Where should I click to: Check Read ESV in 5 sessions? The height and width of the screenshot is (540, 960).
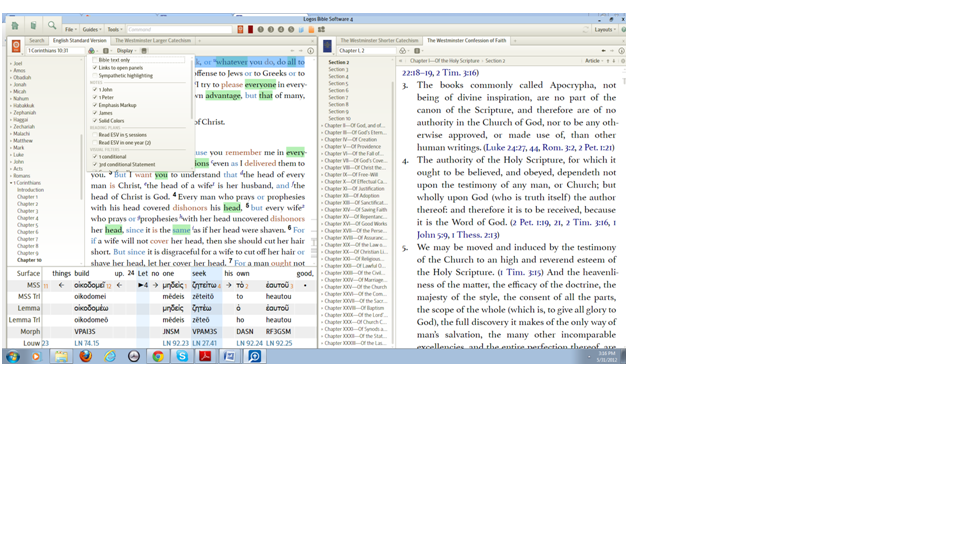click(x=95, y=135)
